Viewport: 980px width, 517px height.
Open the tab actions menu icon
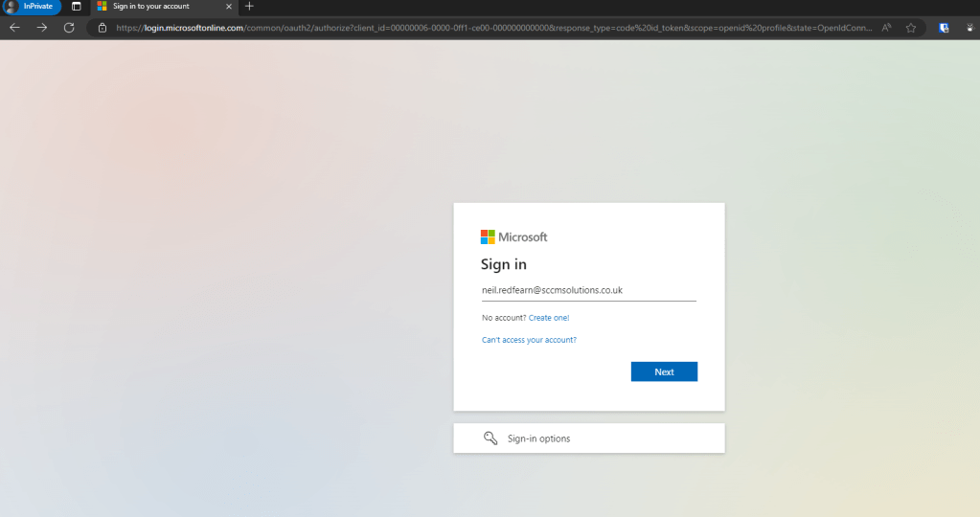click(76, 7)
